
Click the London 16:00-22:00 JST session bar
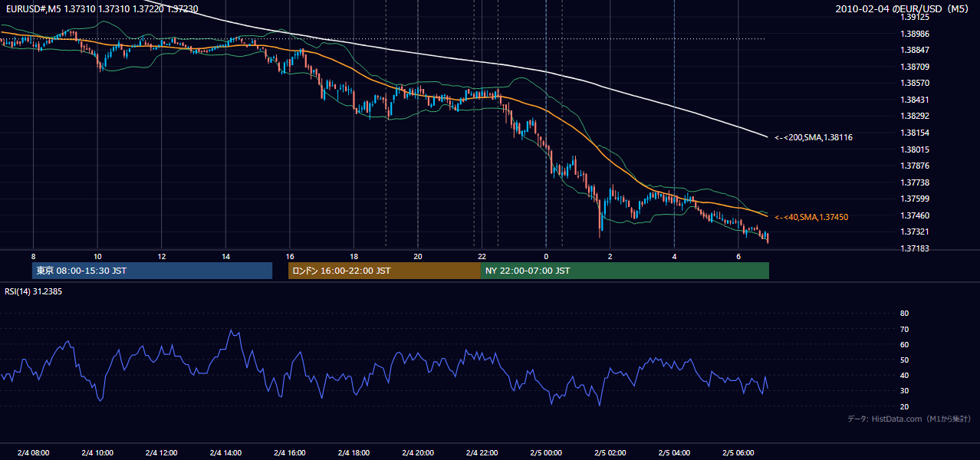(384, 271)
